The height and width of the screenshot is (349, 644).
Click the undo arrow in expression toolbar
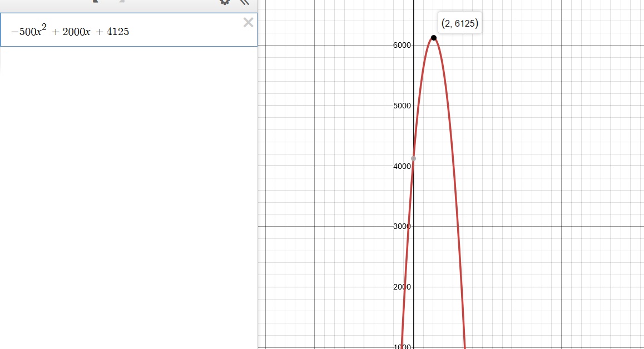coord(95,2)
